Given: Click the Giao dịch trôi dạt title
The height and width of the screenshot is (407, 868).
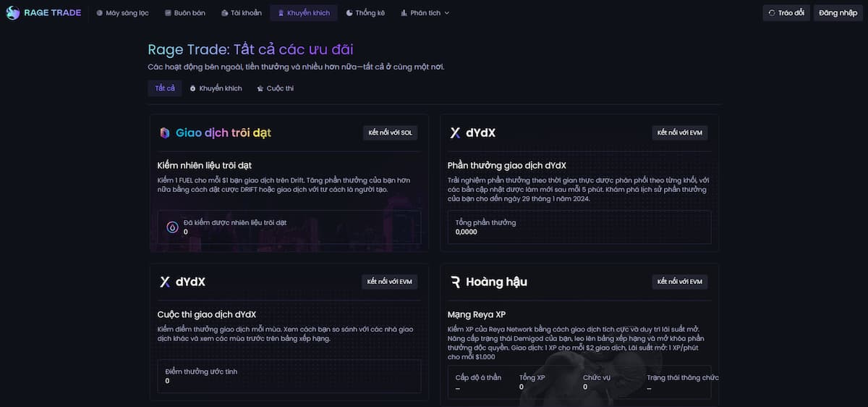Looking at the screenshot, I should [224, 133].
